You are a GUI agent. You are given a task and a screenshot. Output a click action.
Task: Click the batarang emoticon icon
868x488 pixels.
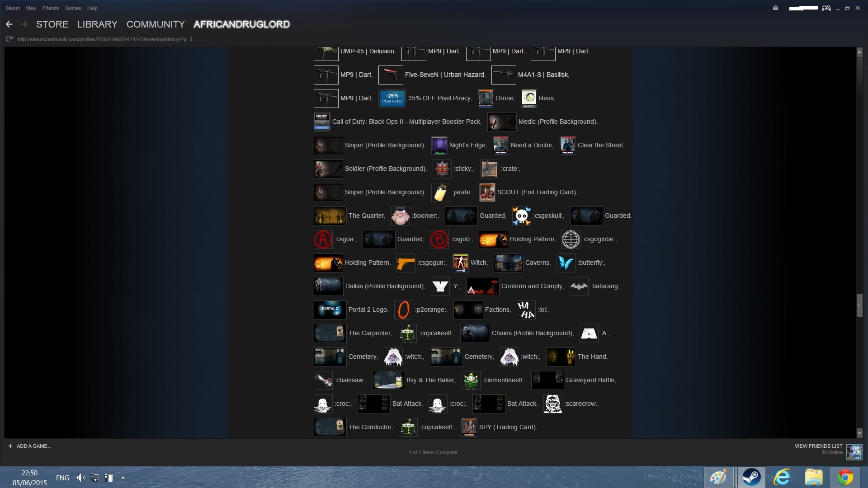pos(579,286)
